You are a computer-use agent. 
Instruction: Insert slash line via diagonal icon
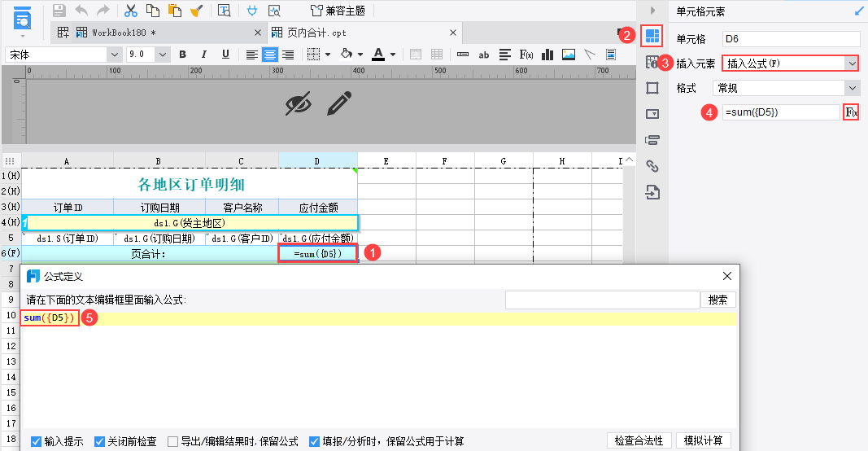[590, 55]
